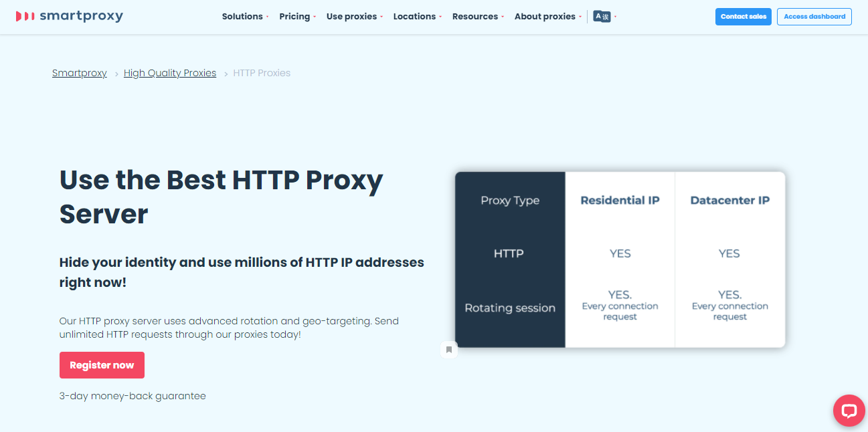Go to Smartproxy breadcrumb link
The width and height of the screenshot is (868, 432).
[80, 73]
